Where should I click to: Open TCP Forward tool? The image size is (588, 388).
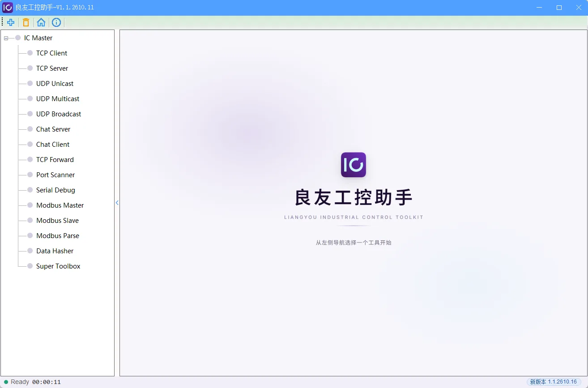(x=55, y=160)
